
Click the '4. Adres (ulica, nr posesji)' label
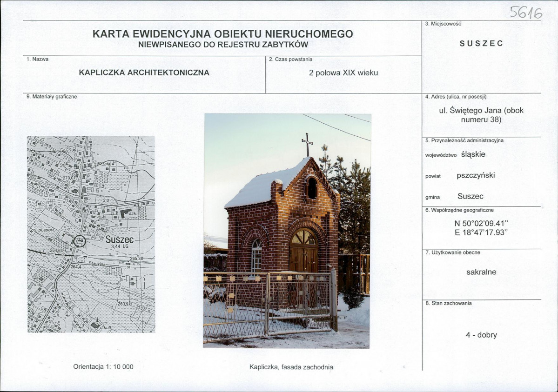point(456,97)
